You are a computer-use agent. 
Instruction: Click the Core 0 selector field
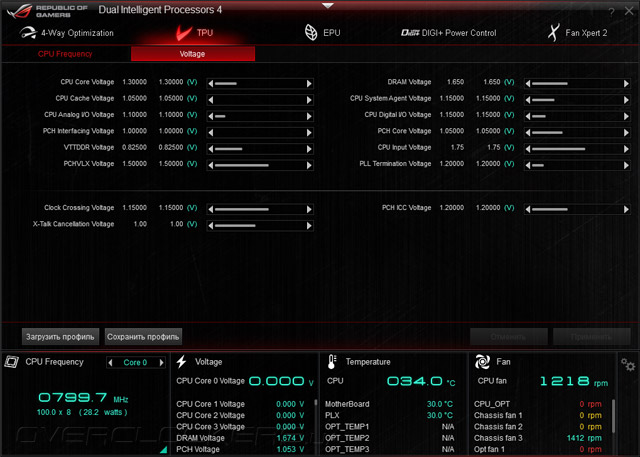pos(136,362)
